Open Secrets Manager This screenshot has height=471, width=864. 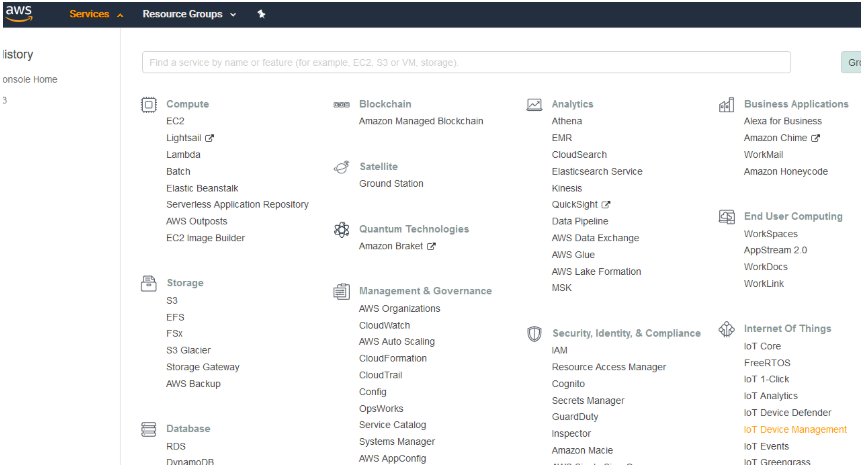(x=588, y=400)
